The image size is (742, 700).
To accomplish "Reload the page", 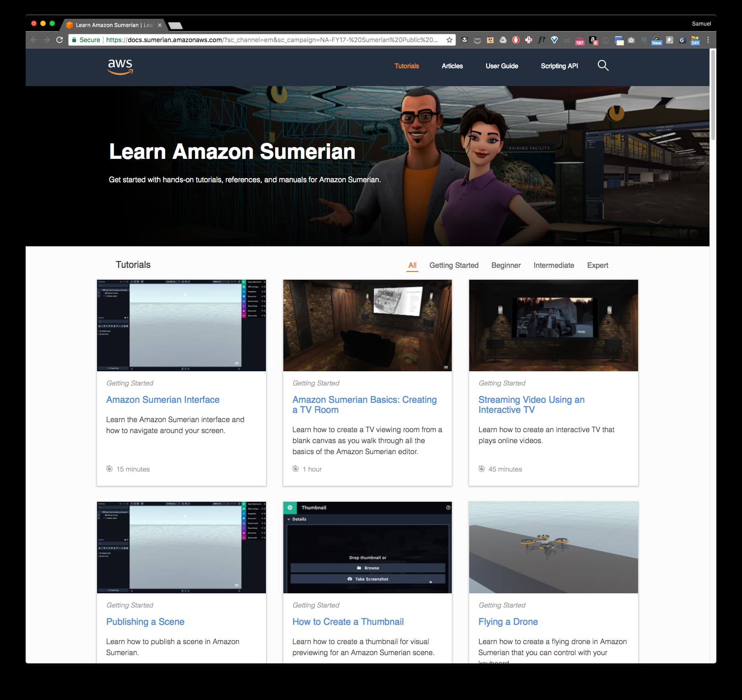I will (60, 40).
